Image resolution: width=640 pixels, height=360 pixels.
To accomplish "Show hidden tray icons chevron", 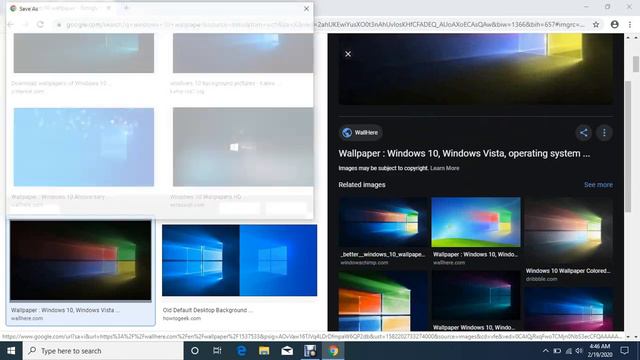I will tap(546, 351).
